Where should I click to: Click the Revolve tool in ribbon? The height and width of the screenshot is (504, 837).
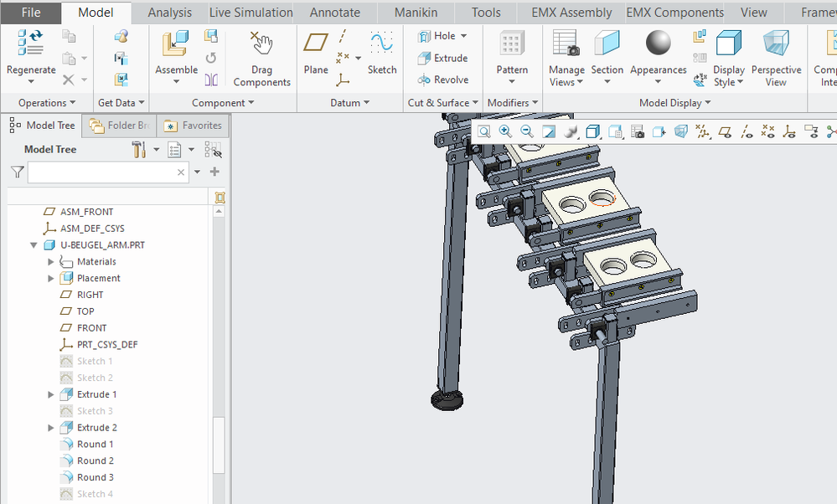click(x=443, y=80)
